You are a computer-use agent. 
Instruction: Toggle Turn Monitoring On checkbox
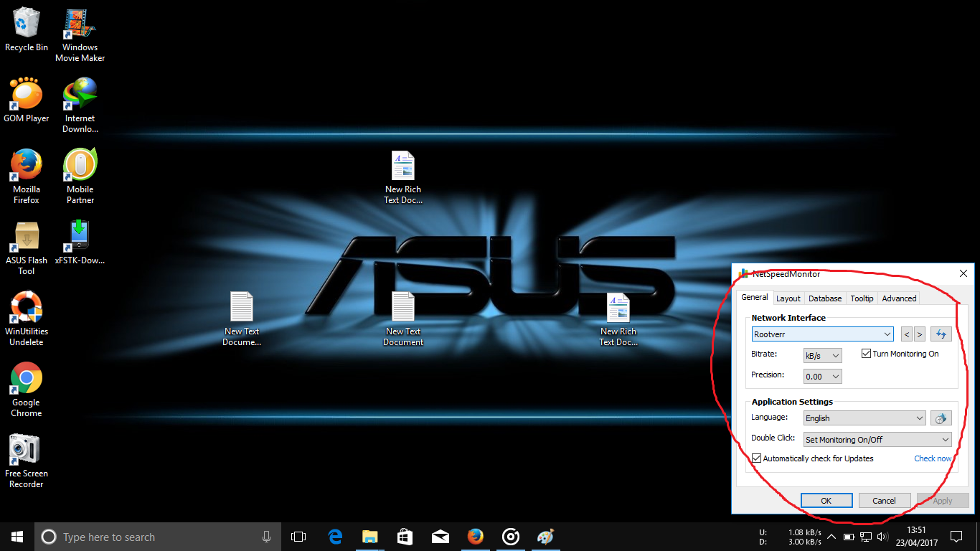(x=900, y=354)
